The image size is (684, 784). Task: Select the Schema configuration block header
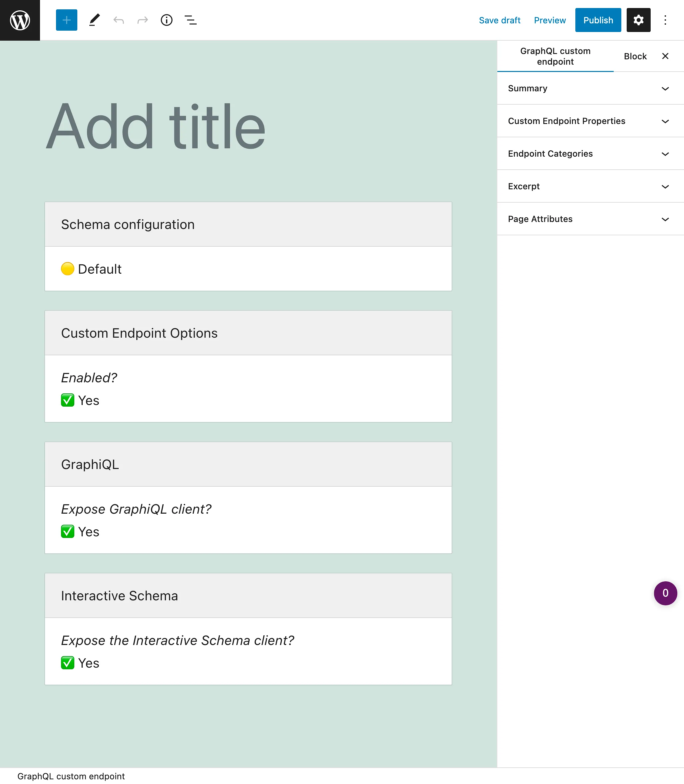click(248, 224)
